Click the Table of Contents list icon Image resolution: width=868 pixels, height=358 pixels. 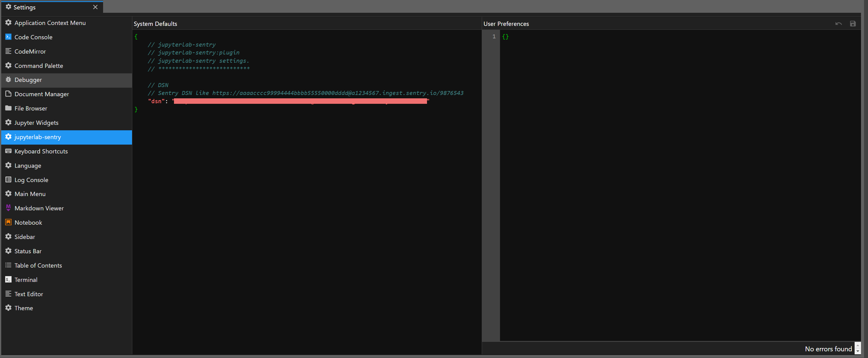[x=9, y=265]
